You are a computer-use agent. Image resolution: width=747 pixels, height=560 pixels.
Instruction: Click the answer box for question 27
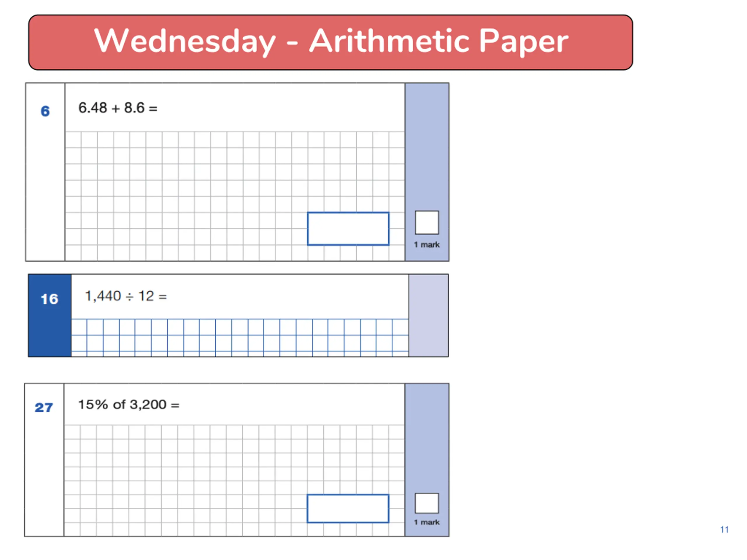tap(348, 508)
